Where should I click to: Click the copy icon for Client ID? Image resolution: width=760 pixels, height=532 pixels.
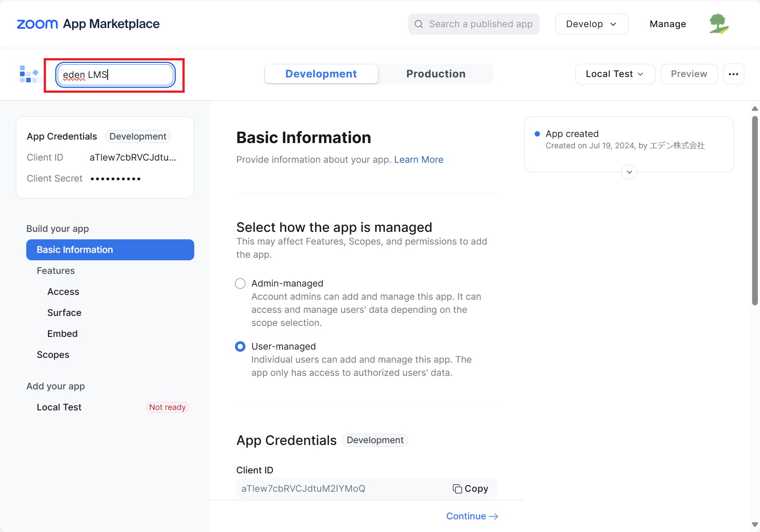coord(457,489)
